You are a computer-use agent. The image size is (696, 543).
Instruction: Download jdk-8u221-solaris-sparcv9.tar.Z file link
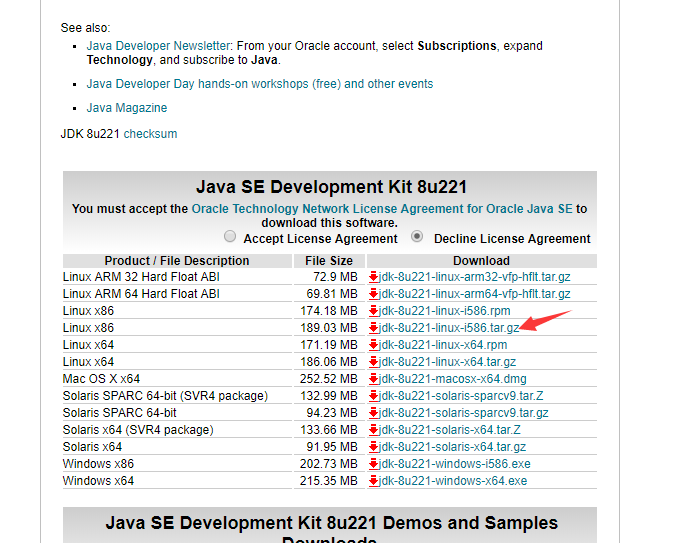tap(461, 396)
